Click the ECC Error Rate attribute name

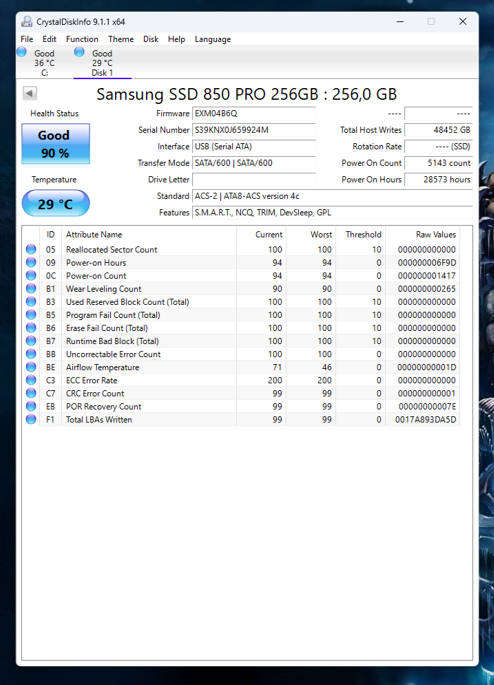click(x=91, y=381)
